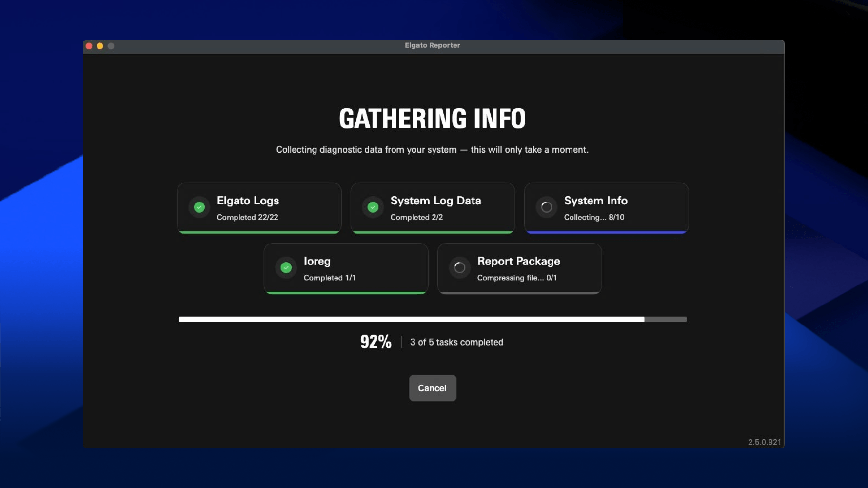Click the version number 2.5.0.921
This screenshot has height=488, width=868.
pos(764,442)
